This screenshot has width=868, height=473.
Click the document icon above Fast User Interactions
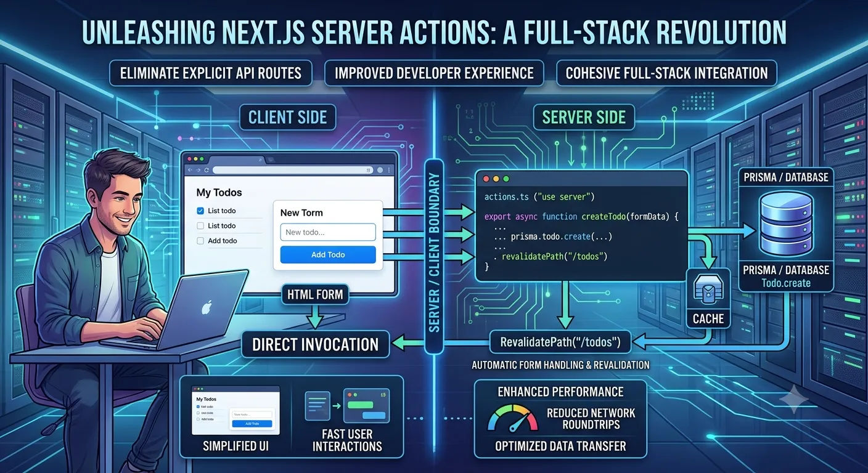(317, 406)
